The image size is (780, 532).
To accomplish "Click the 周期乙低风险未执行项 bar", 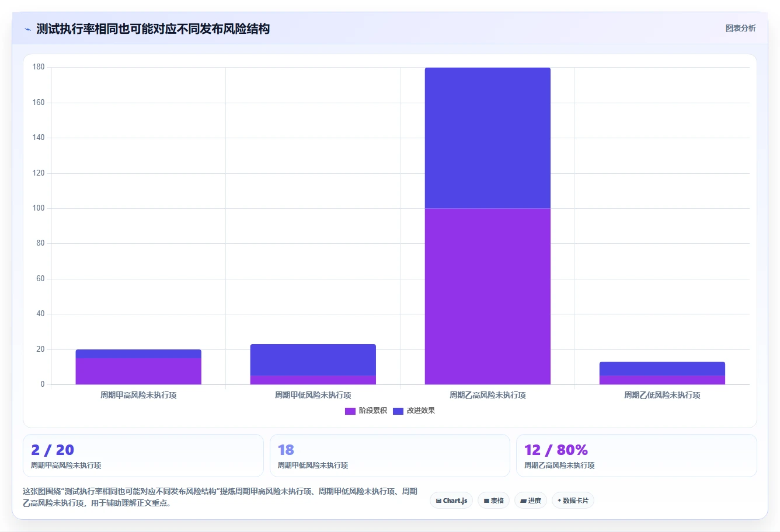I will pos(662,373).
